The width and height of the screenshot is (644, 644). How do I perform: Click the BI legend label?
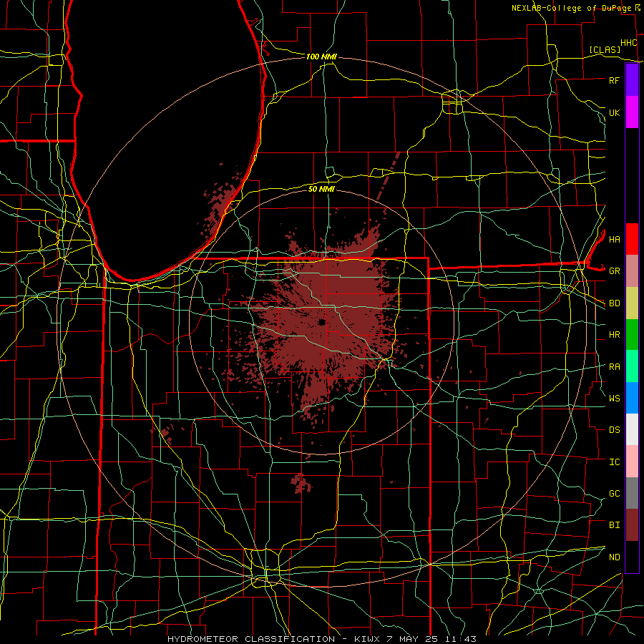point(614,525)
